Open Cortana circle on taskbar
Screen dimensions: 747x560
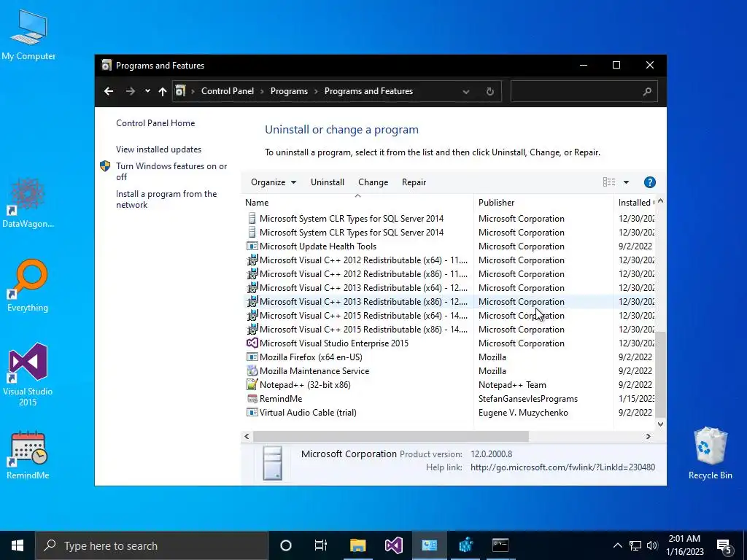pyautogui.click(x=286, y=545)
